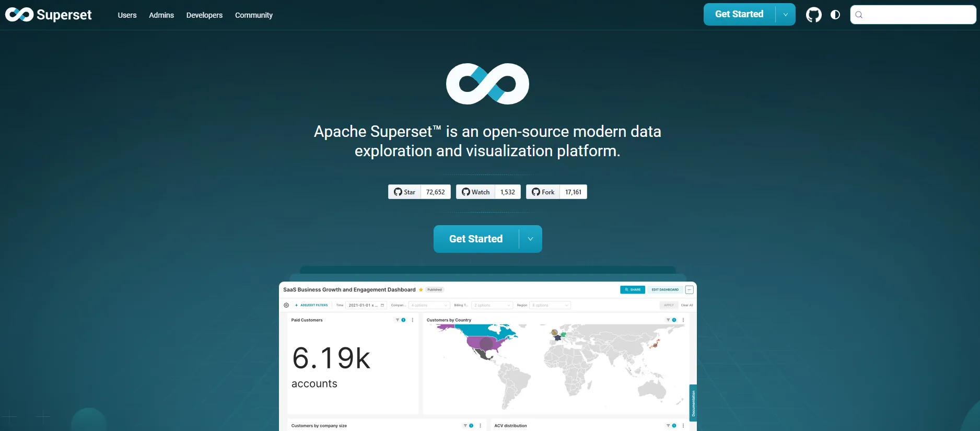Image resolution: width=980 pixels, height=431 pixels.
Task: Open the GitHub repository icon in navbar
Action: pos(813,15)
